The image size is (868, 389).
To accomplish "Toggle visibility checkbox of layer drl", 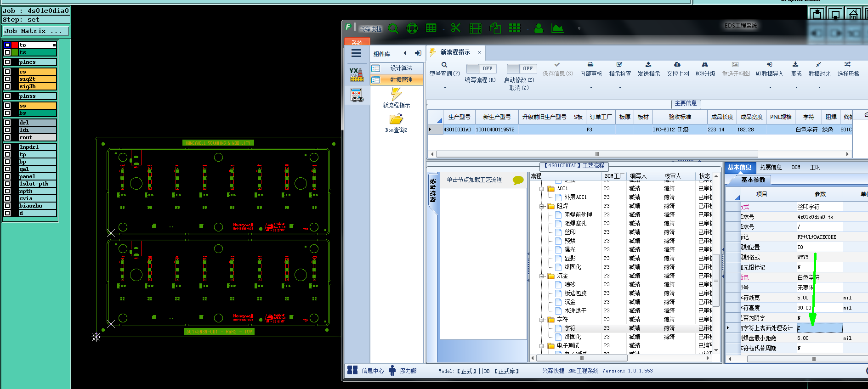I will (x=7, y=123).
